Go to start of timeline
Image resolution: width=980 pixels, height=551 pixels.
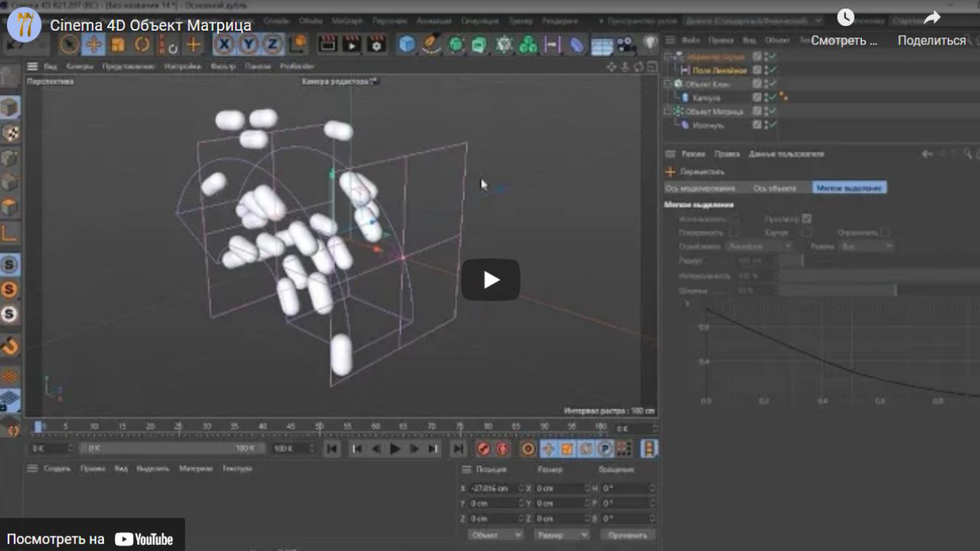pos(332,449)
